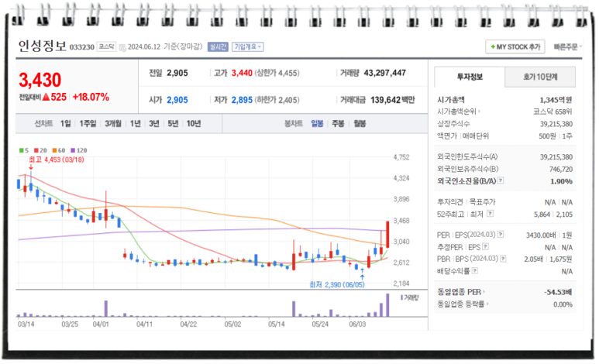Click the current price 3,430
Screen dimensions: 599x364
40,81
